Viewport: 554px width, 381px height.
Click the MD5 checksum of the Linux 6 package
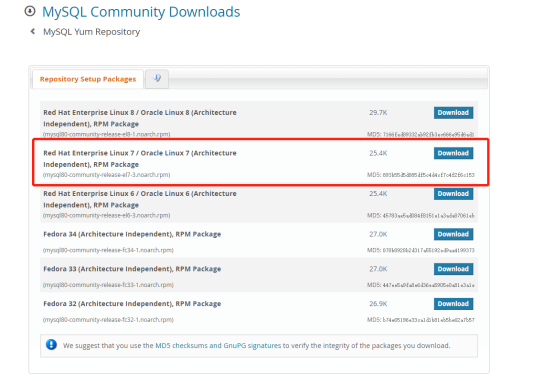(x=420, y=216)
